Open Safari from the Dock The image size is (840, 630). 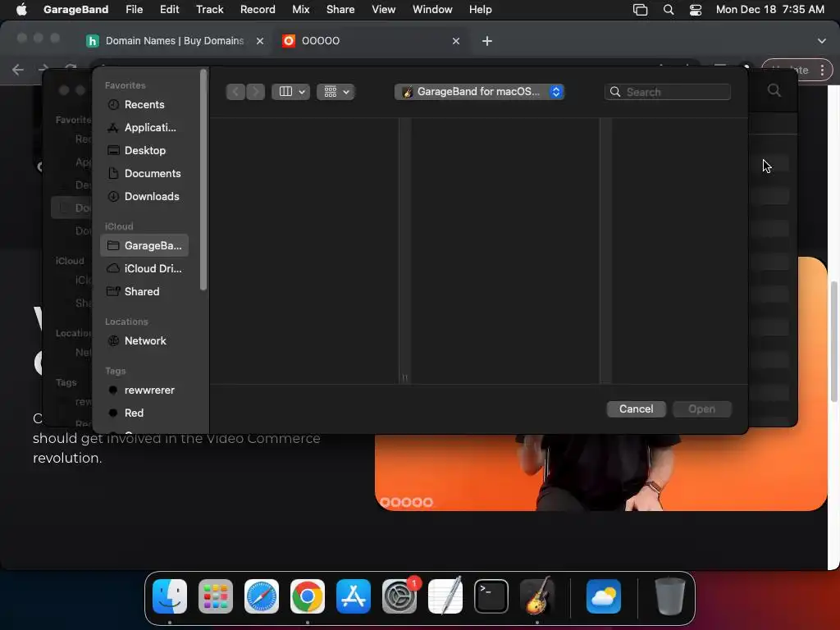pos(262,596)
